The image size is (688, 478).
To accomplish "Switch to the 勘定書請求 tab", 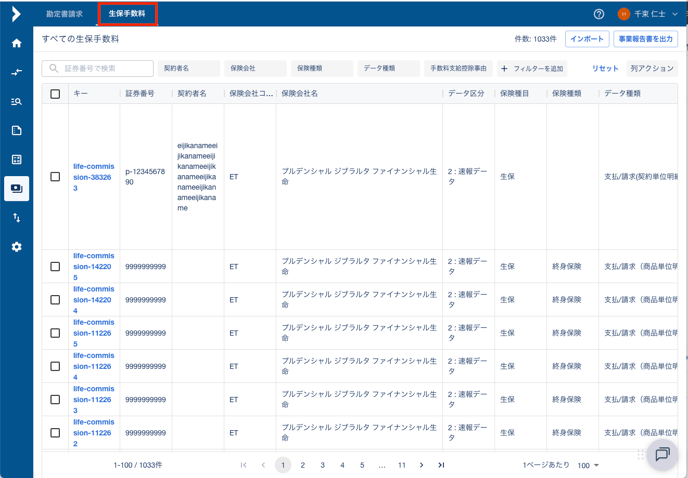I will tap(65, 14).
